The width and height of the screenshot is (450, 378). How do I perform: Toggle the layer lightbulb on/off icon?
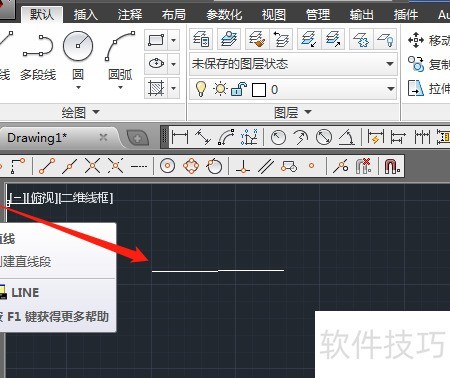tap(201, 89)
